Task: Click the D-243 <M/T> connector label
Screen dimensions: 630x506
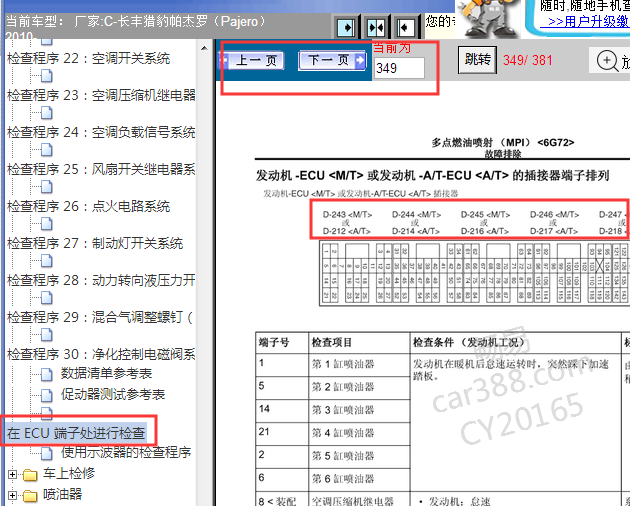Action: tap(348, 215)
